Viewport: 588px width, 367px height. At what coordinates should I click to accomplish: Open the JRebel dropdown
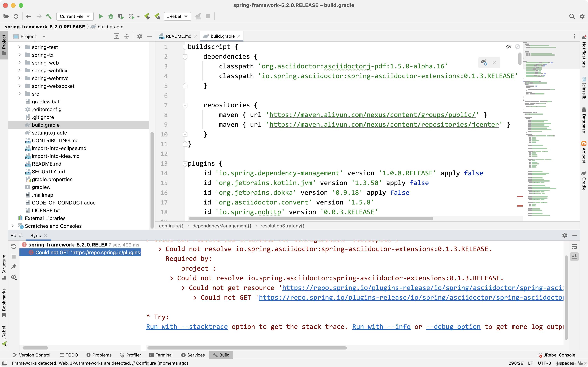click(x=177, y=17)
